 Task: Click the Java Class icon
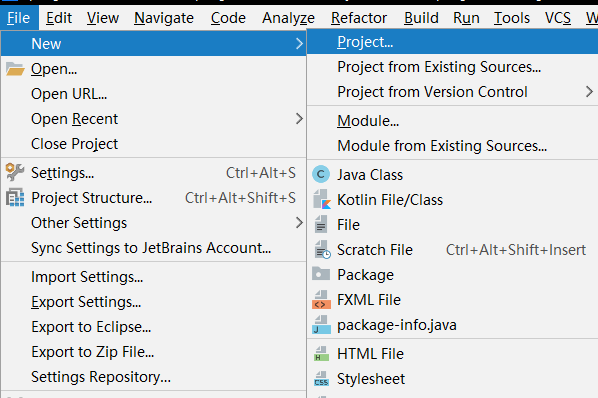pos(321,175)
